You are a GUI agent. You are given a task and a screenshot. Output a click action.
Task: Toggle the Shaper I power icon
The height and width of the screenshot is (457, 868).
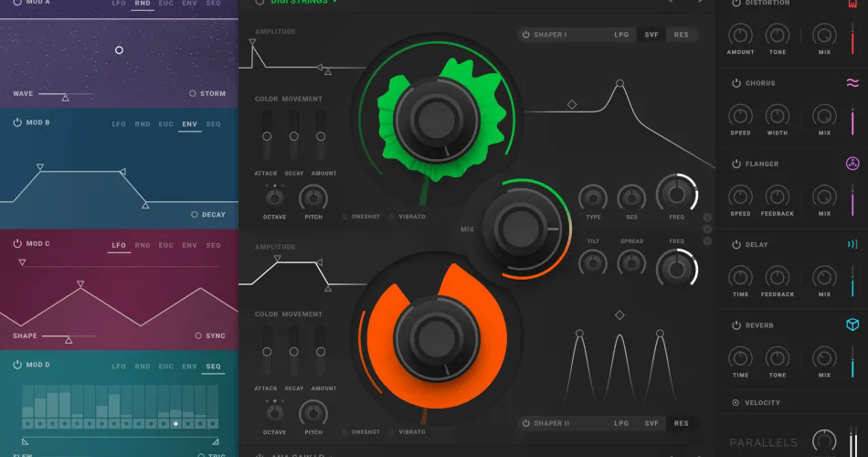(526, 35)
